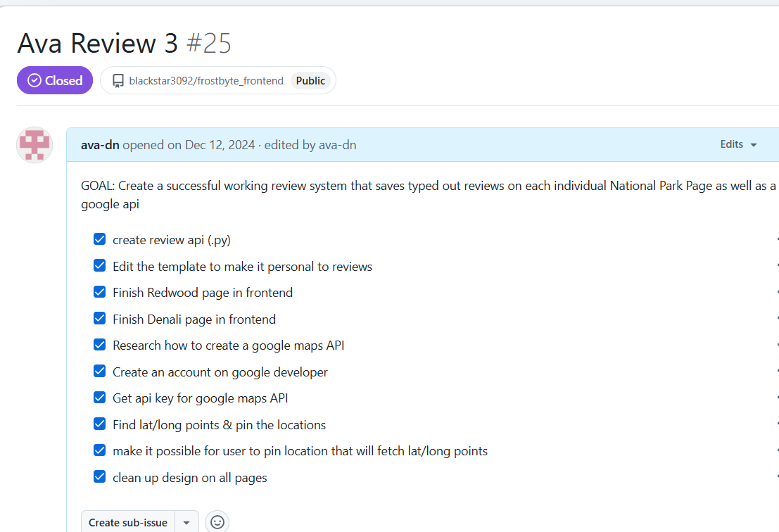The width and height of the screenshot is (779, 532).
Task: Click the GOAL description paragraph text
Action: [429, 195]
